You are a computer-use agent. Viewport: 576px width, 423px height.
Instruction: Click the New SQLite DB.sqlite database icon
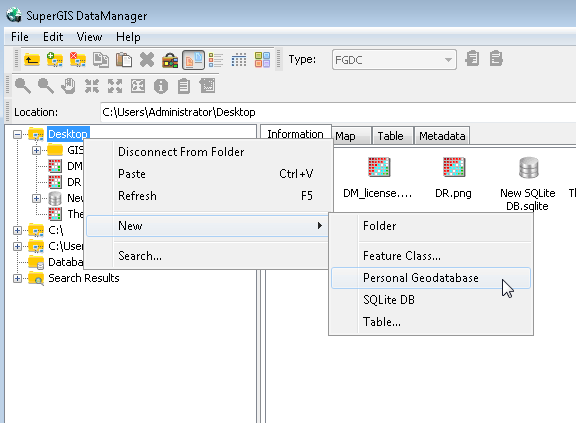coord(529,167)
